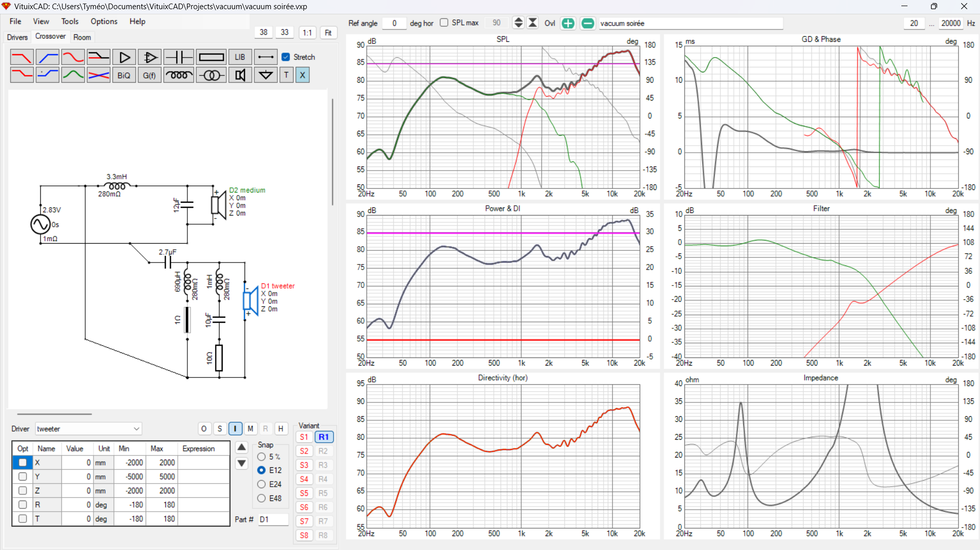Click the Ref angle input field
Viewport: 980px width, 550px height.
[394, 23]
